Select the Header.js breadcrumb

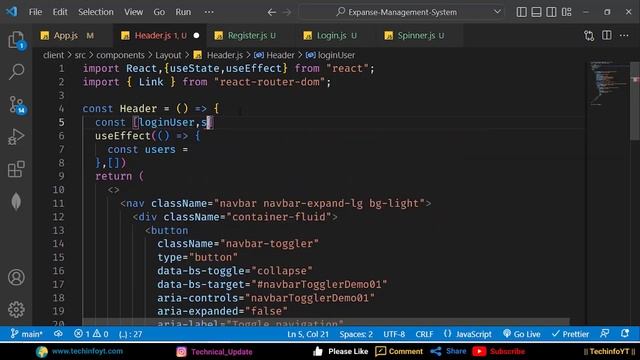[x=218, y=55]
